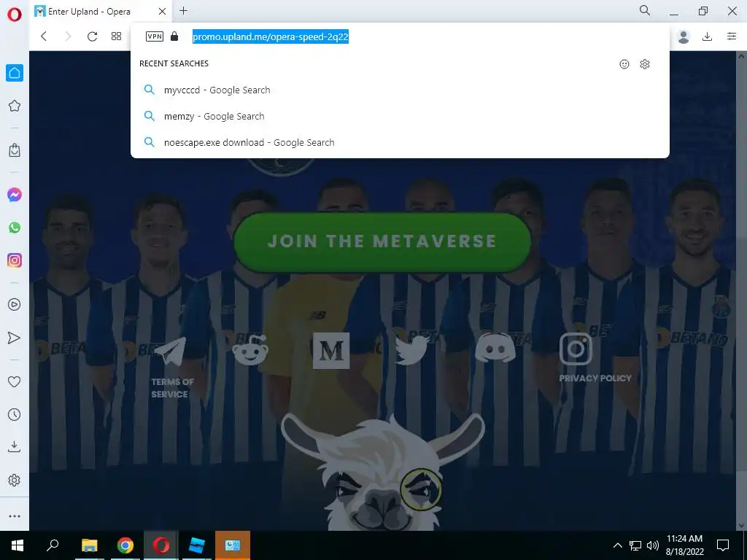Open Upland Discord link
The image size is (747, 560).
tap(495, 349)
